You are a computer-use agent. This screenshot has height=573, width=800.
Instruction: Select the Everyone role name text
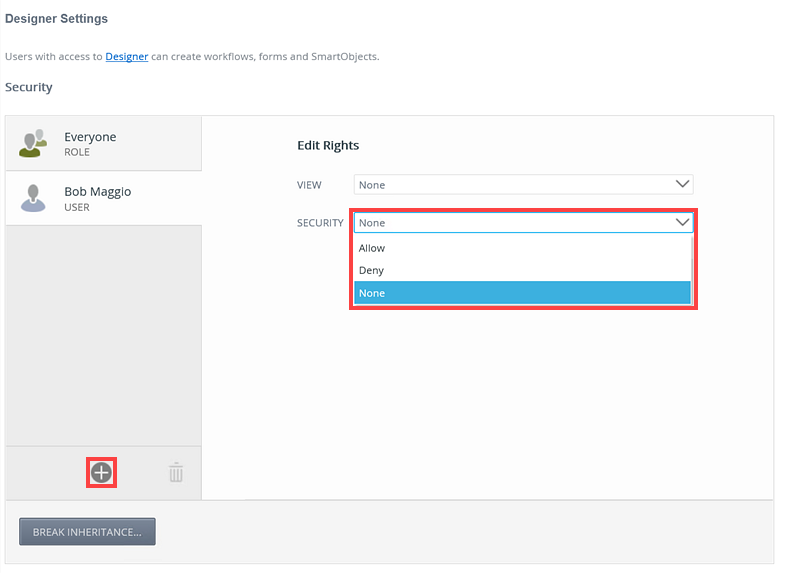90,137
